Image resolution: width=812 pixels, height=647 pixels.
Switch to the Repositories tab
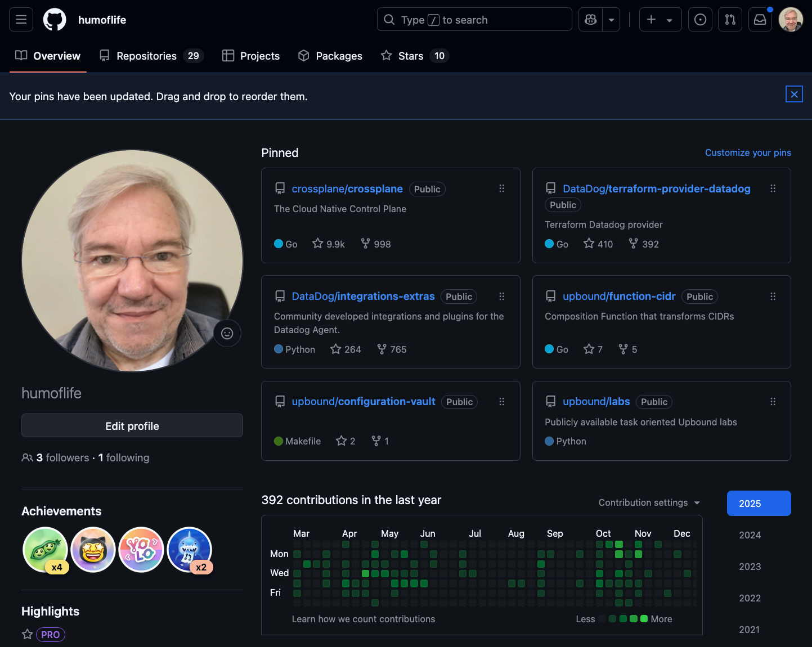point(151,56)
